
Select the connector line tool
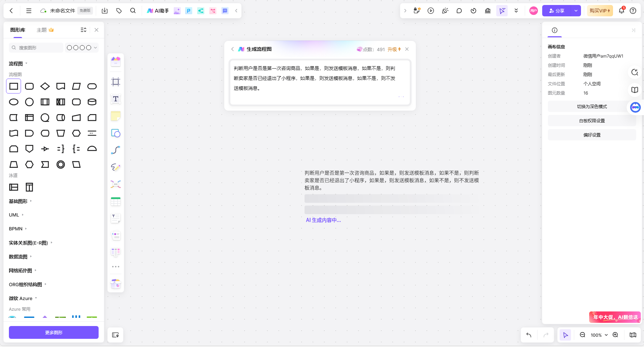pos(116,150)
